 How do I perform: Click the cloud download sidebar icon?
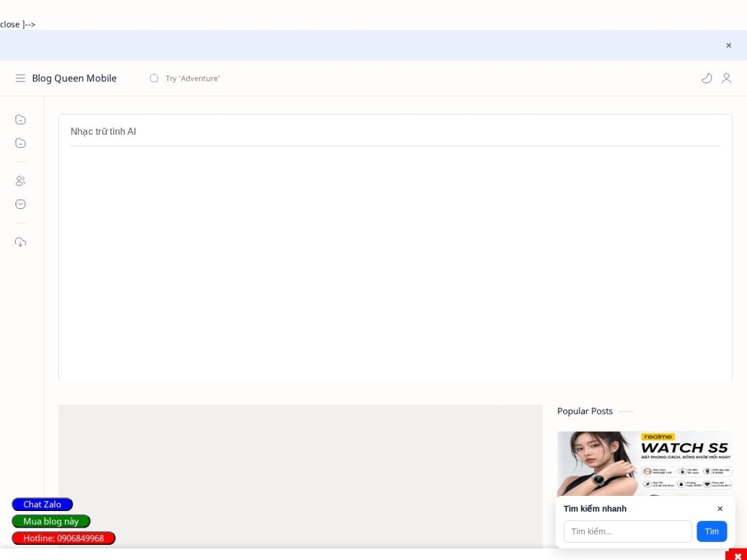pos(20,242)
